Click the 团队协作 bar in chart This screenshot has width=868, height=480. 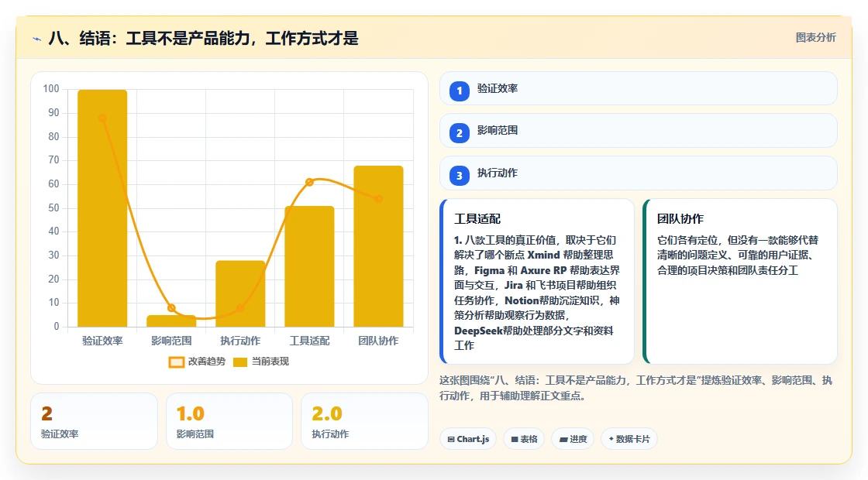[x=379, y=246]
